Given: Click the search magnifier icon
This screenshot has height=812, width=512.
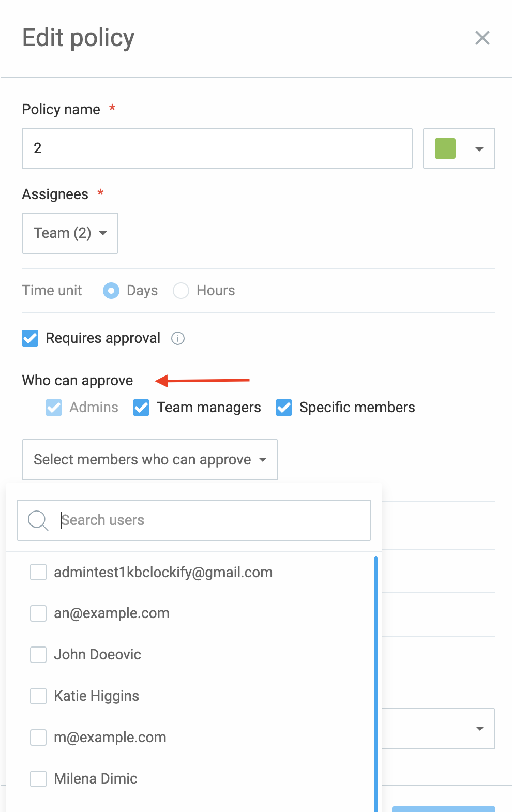Looking at the screenshot, I should point(38,520).
